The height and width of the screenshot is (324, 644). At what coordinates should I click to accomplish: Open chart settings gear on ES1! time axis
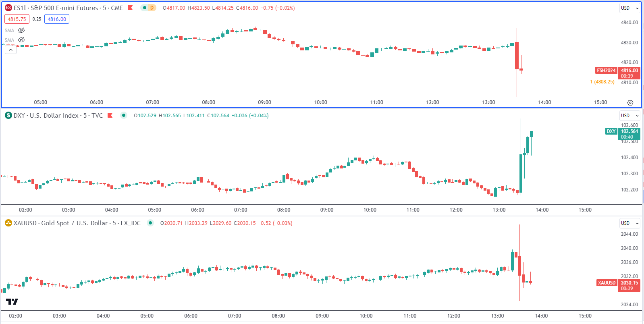[x=630, y=103]
